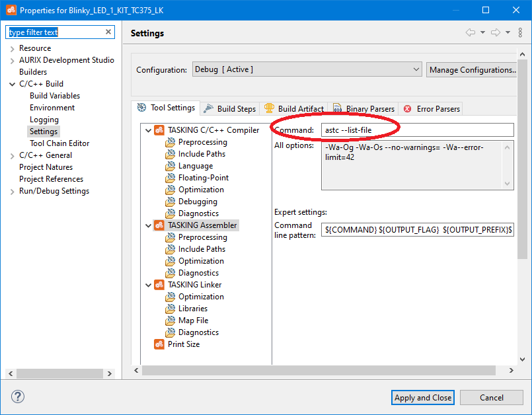The image size is (532, 415).
Task: Select Builders in the tree
Action: click(x=33, y=72)
